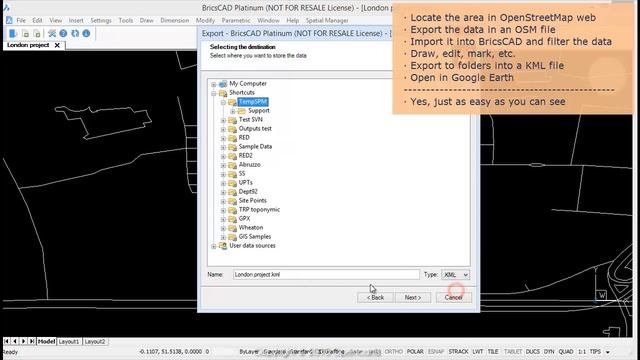Viewport: 640px width, 360px height.
Task: Expand the GIS Samples folder node
Action: 223,237
